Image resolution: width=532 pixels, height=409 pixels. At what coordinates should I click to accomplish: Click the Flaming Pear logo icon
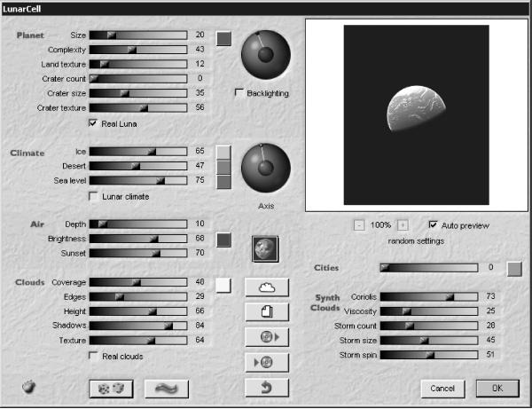click(x=29, y=387)
